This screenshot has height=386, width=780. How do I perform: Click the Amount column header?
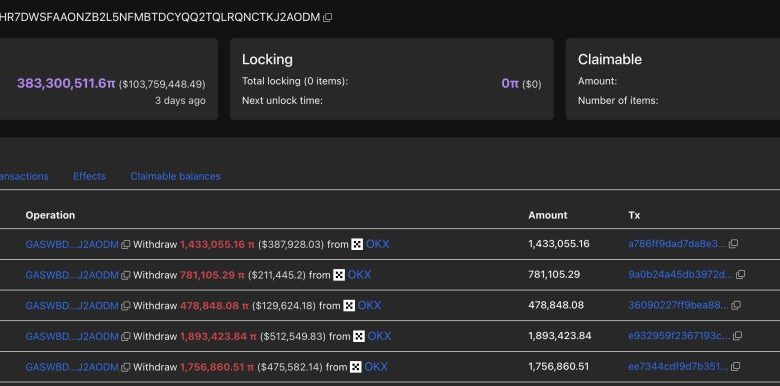(x=548, y=215)
